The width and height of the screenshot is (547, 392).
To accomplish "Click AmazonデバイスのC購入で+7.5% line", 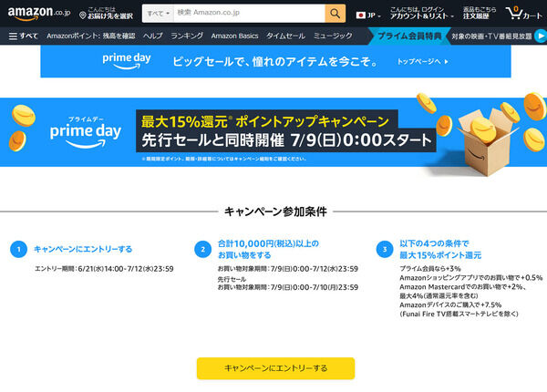I will [450, 304].
